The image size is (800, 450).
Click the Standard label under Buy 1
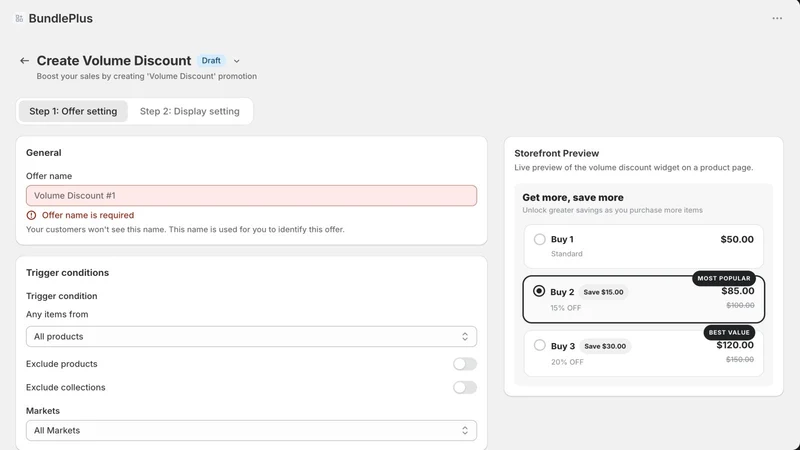[x=566, y=254]
